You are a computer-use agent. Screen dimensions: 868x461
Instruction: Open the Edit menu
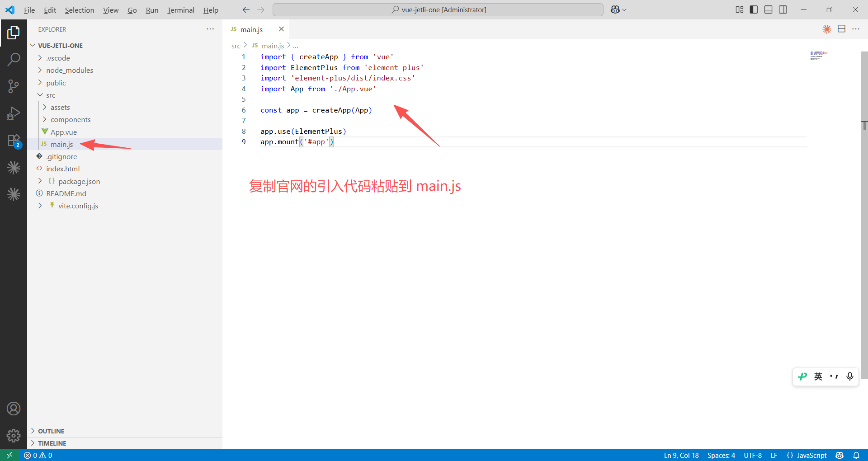50,10
